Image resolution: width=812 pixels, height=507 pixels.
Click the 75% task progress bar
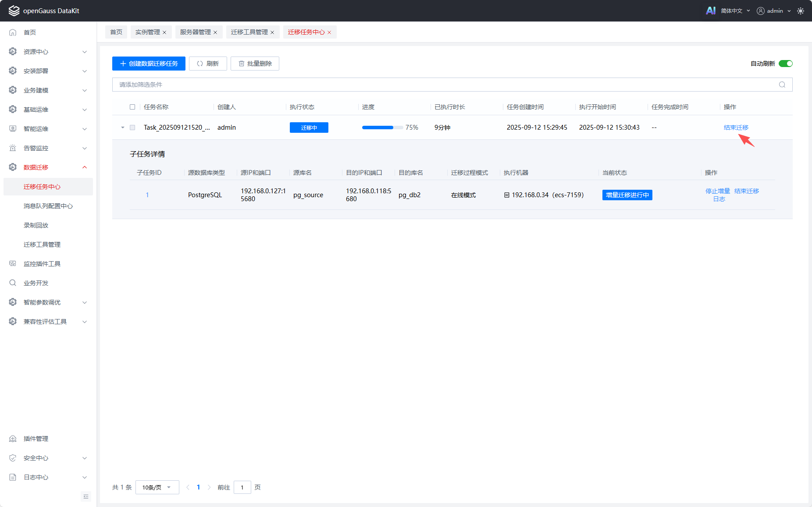pos(382,128)
